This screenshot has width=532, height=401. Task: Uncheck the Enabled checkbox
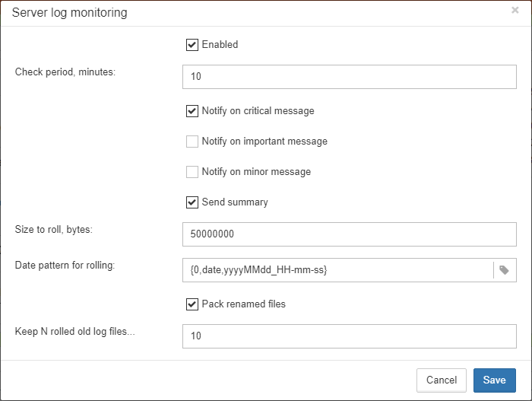point(192,45)
